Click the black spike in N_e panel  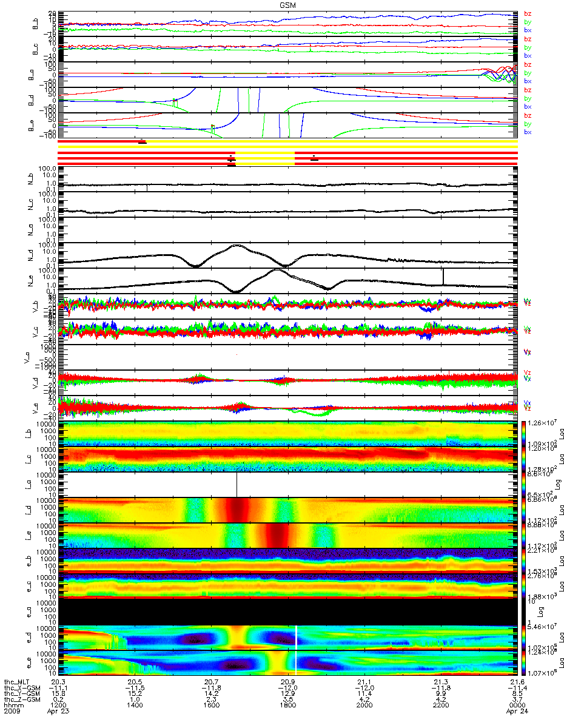click(443, 277)
